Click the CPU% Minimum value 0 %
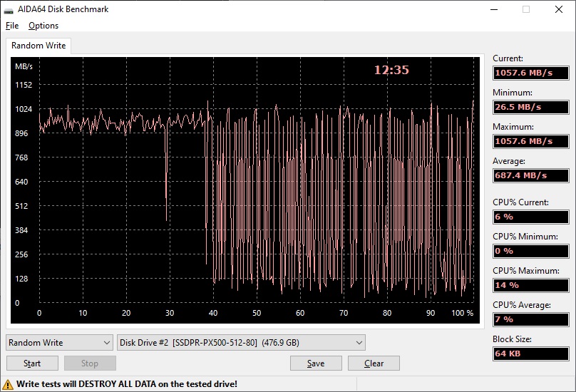576x392 pixels. pyautogui.click(x=531, y=251)
